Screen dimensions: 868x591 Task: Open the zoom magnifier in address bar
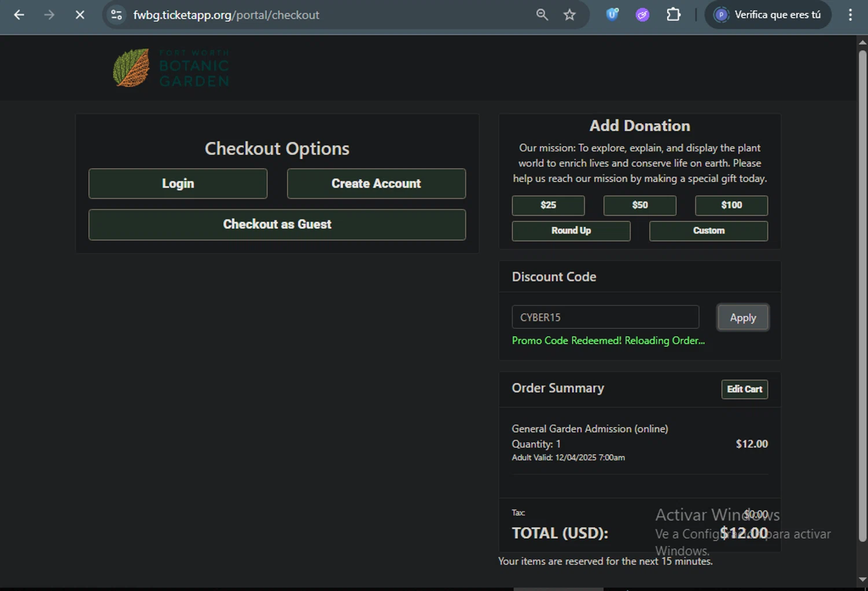[x=542, y=15]
